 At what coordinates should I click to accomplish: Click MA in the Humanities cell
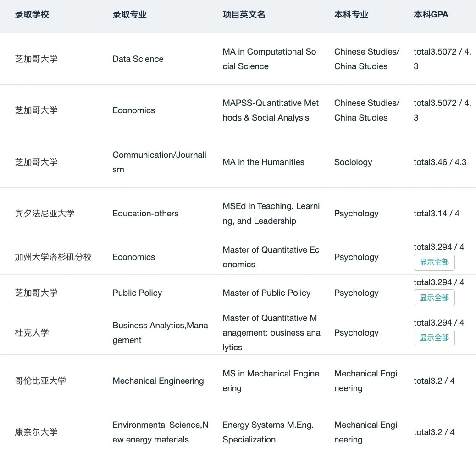click(x=263, y=162)
